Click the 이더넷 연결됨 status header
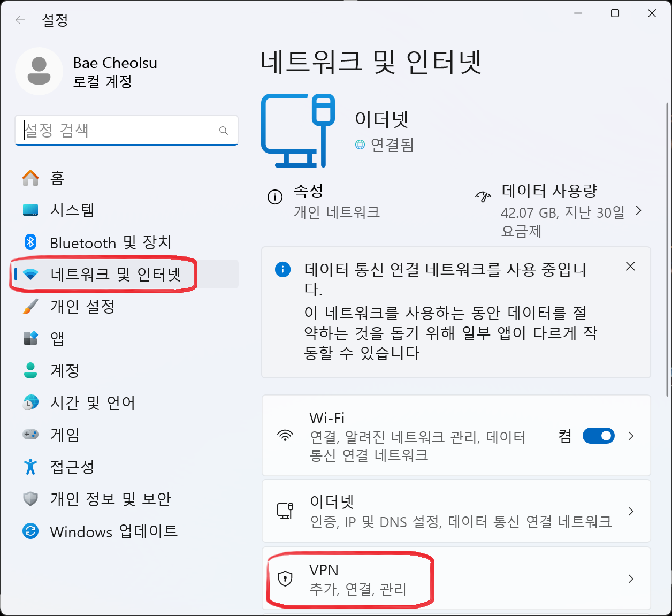The image size is (672, 616). pyautogui.click(x=384, y=131)
